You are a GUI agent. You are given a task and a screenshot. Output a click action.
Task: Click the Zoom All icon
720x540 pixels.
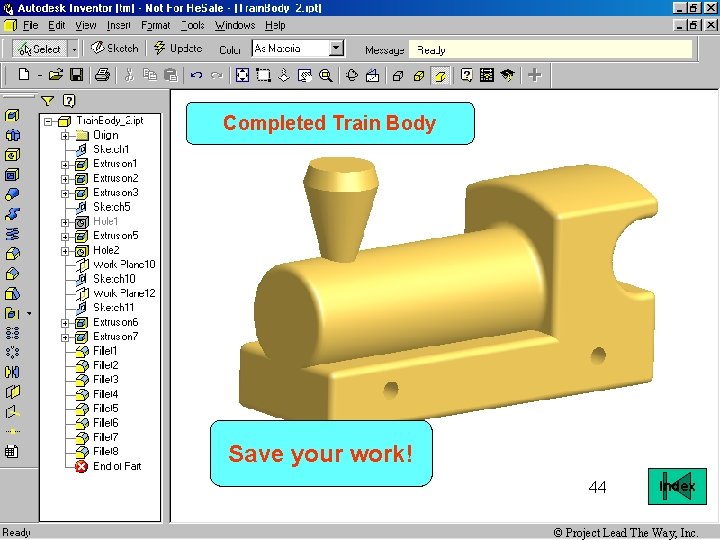242,74
